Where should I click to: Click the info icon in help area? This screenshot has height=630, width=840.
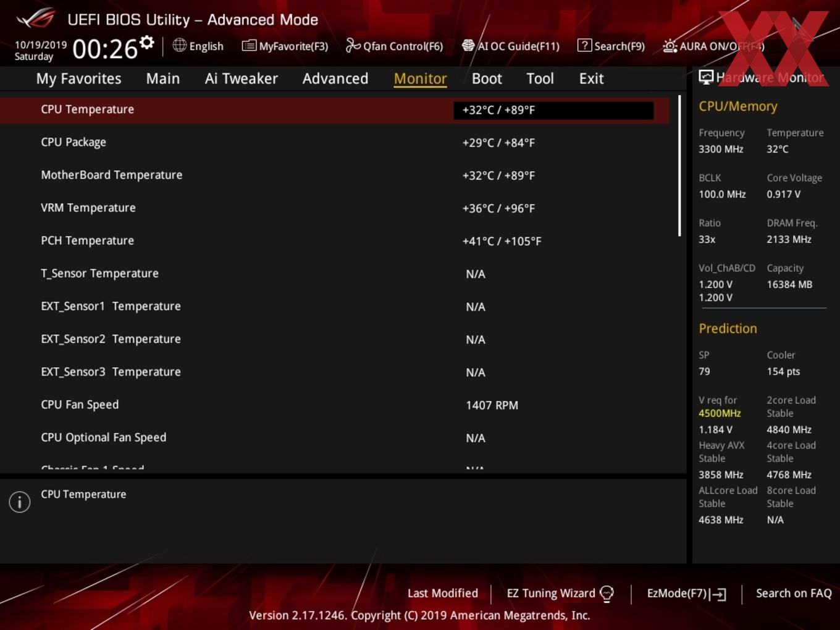20,502
